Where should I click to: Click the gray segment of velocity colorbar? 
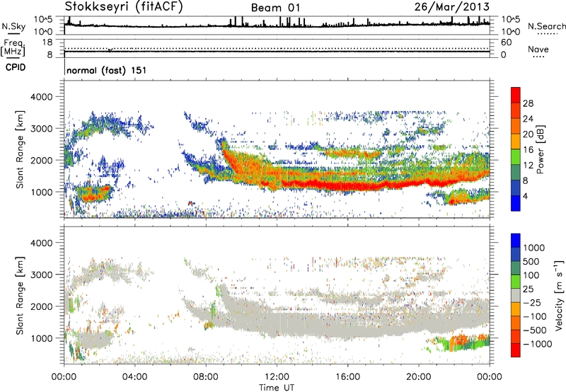[516, 296]
